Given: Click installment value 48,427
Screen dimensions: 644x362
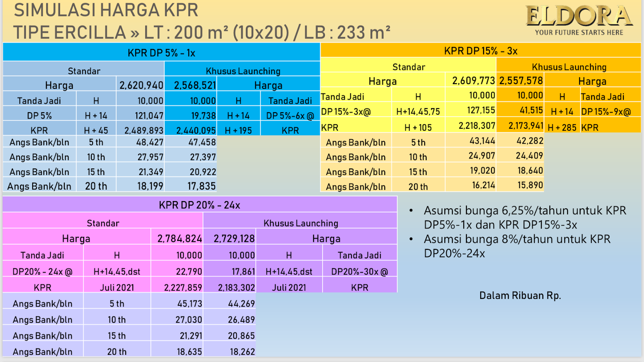Looking at the screenshot, I should point(150,142).
